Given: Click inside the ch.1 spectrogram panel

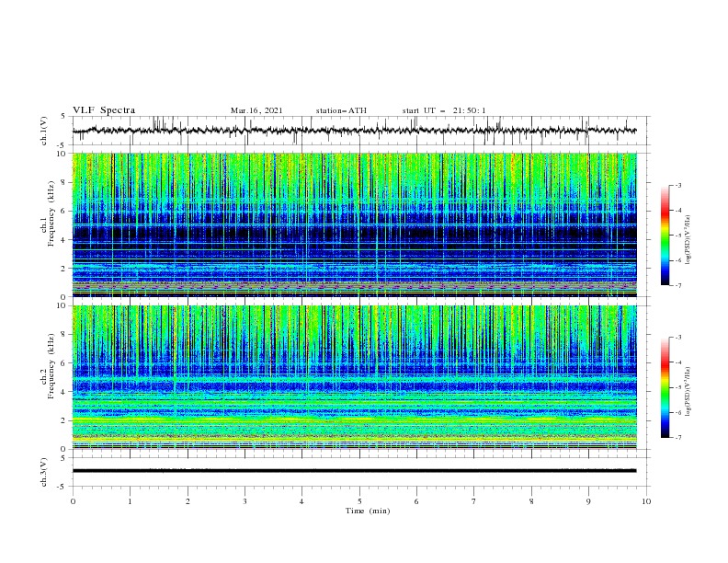Looking at the screenshot, I should click(x=354, y=224).
